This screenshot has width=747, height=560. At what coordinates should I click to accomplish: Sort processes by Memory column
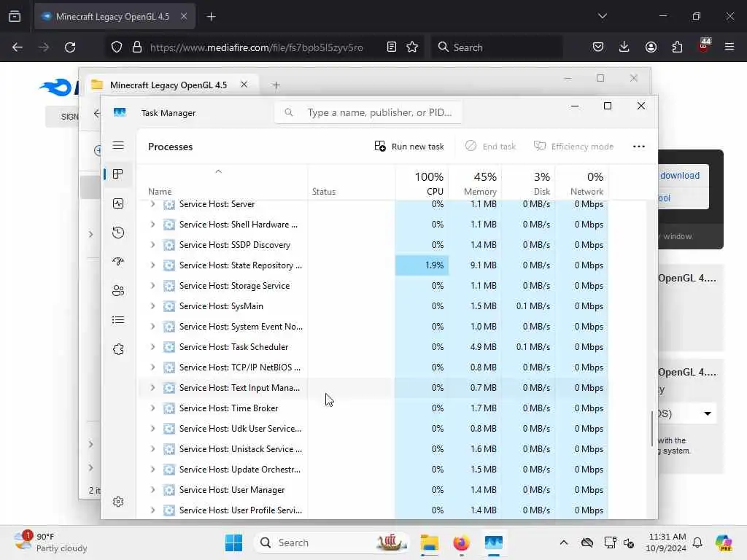[475, 183]
